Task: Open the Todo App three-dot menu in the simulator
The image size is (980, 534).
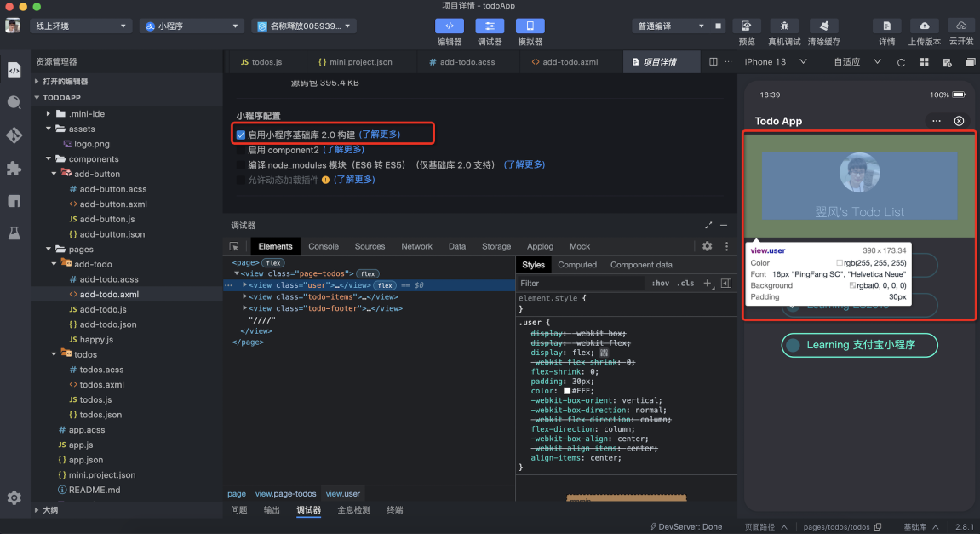Action: [x=937, y=121]
